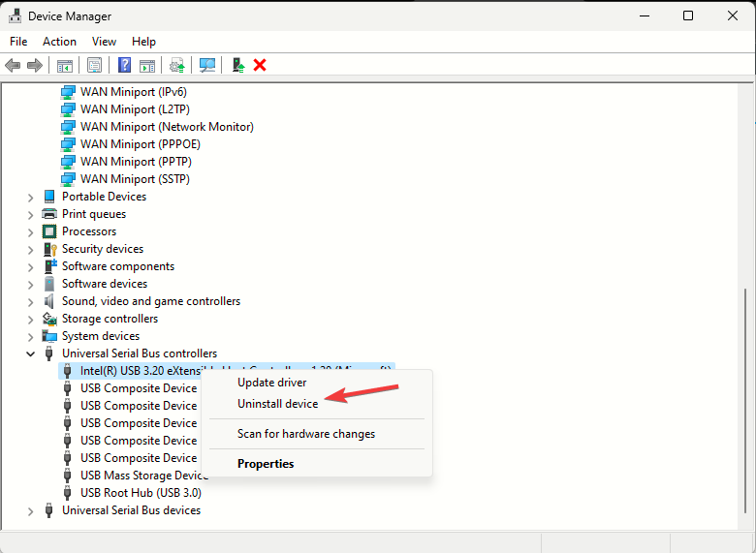Viewport: 756px width, 553px height.
Task: Toggle the Show/Hide Console Tree toolbar icon
Action: (x=65, y=65)
